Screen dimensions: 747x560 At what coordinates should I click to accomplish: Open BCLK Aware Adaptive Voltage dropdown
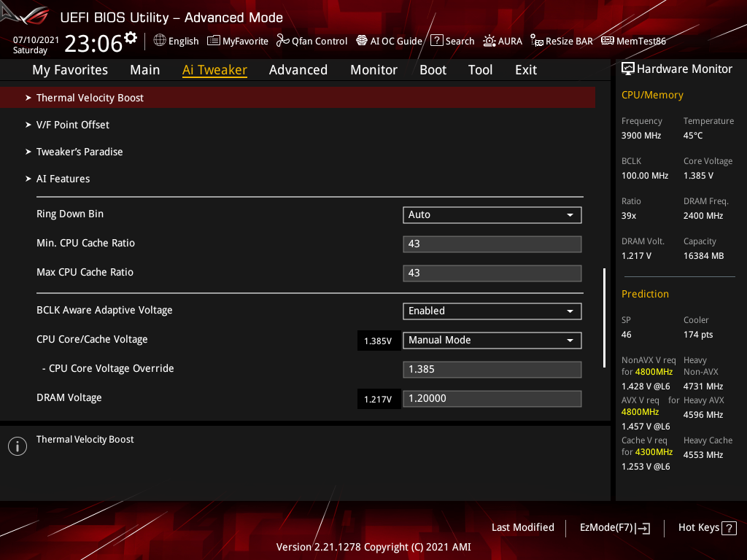pyautogui.click(x=492, y=311)
